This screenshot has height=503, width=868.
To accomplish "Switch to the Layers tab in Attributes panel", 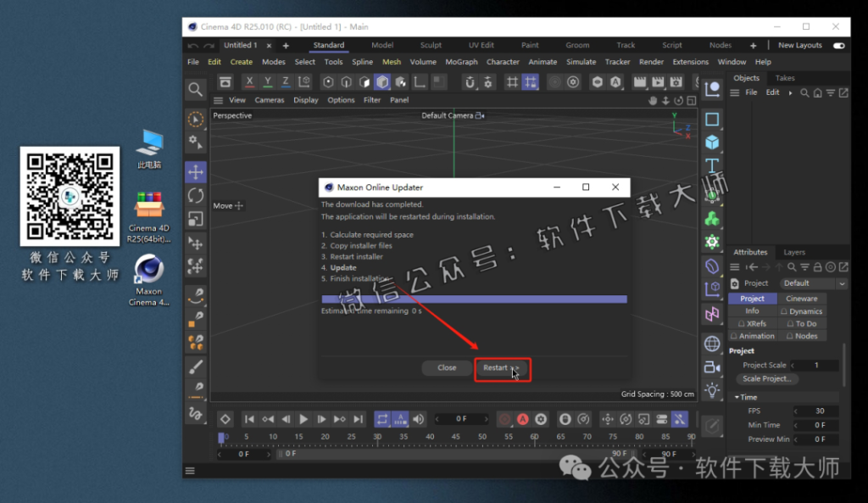I will tap(793, 252).
